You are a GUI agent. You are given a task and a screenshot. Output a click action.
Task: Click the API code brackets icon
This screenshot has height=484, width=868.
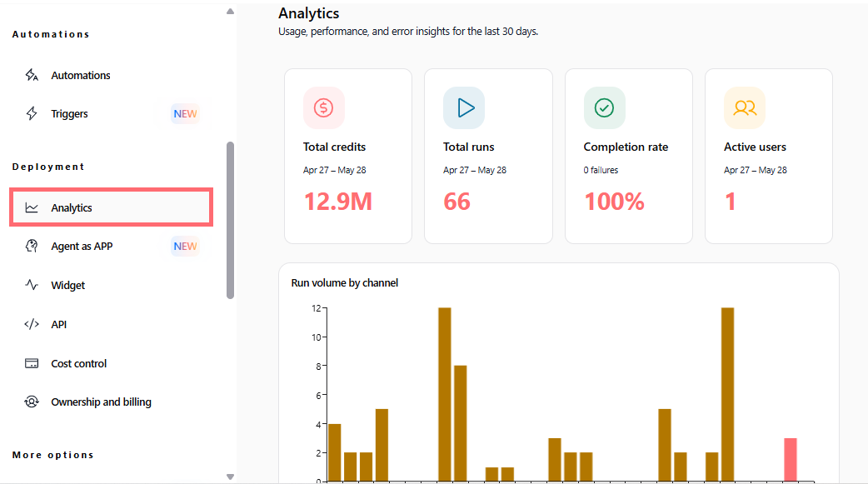pyautogui.click(x=32, y=324)
